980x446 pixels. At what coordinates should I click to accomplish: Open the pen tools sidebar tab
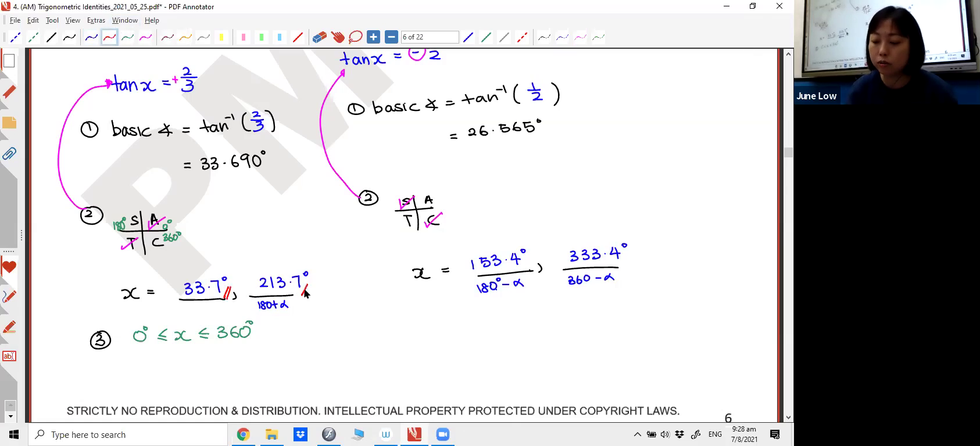point(9,297)
